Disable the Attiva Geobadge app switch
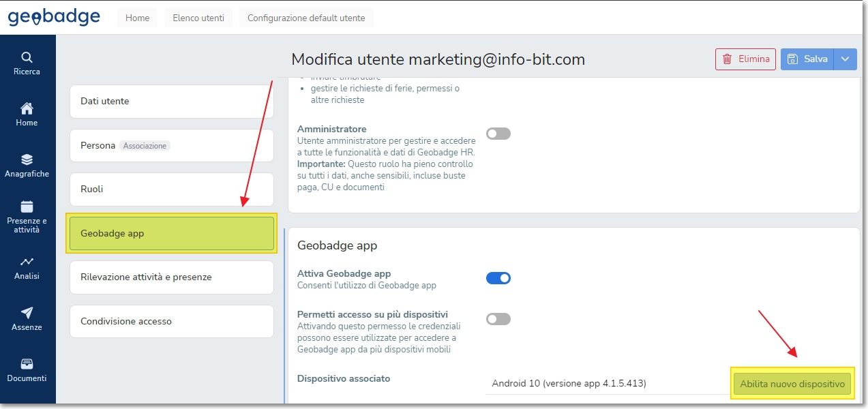This screenshot has height=409, width=868. [x=498, y=278]
